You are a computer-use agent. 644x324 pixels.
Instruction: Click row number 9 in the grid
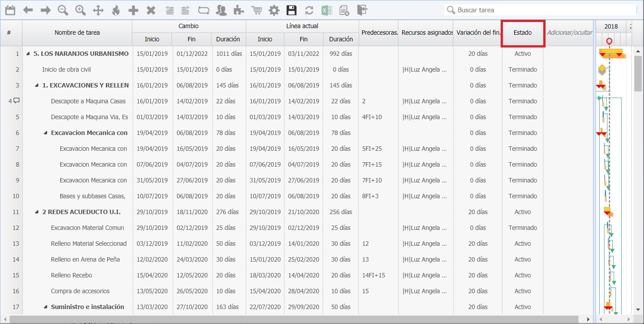(x=17, y=180)
